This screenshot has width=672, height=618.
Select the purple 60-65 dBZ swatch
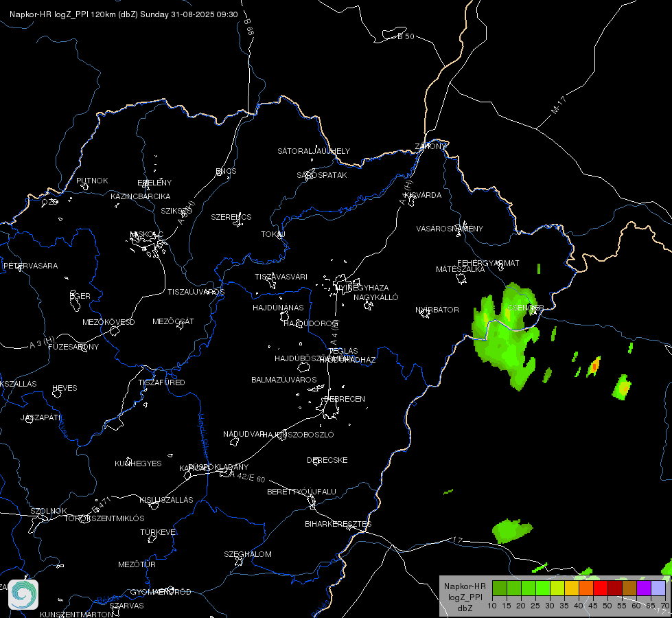pos(644,588)
